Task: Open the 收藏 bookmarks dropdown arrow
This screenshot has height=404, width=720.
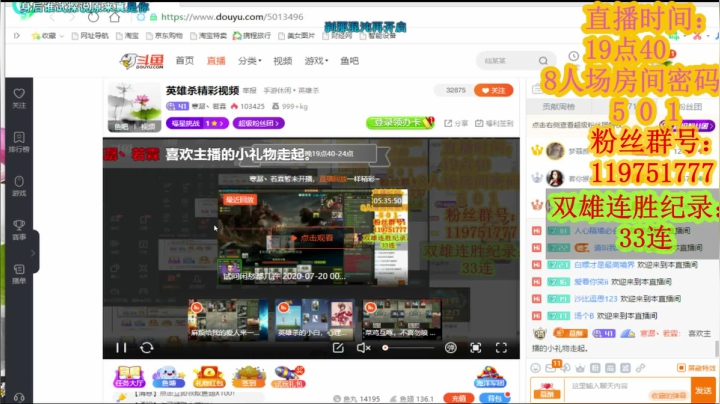Action: pyautogui.click(x=62, y=36)
